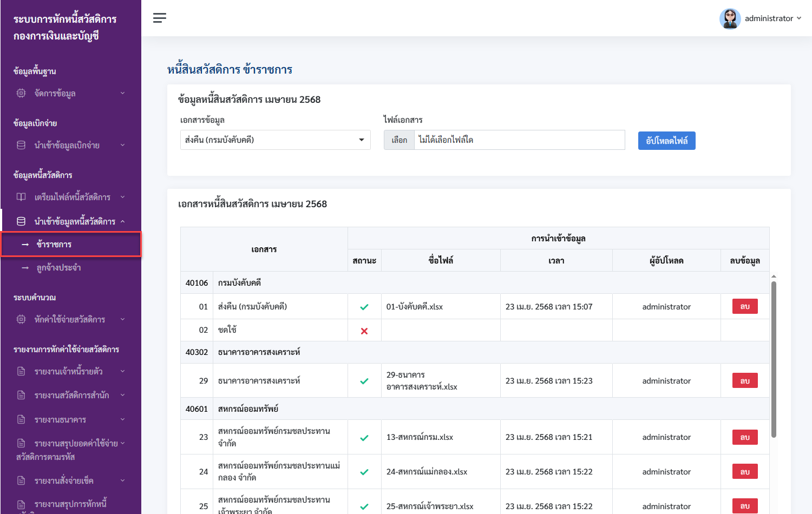This screenshot has width=812, height=514.
Task: Expand the จัดการข้อมูล sidebar chevron
Action: click(122, 93)
